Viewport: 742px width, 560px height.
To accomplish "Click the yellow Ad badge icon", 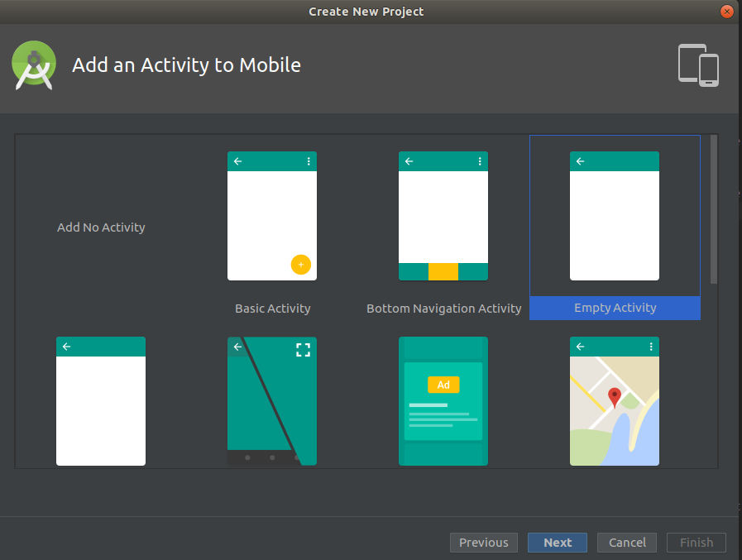I will [x=443, y=385].
